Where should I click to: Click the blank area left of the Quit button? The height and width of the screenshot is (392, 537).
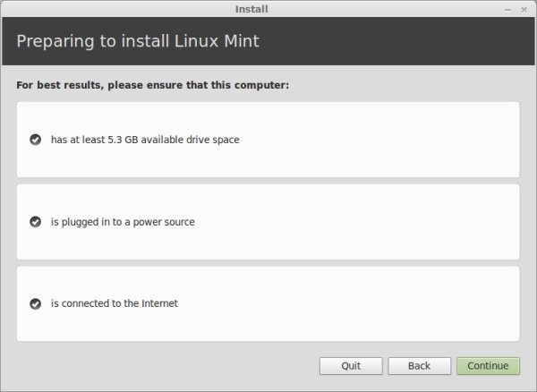(x=161, y=366)
